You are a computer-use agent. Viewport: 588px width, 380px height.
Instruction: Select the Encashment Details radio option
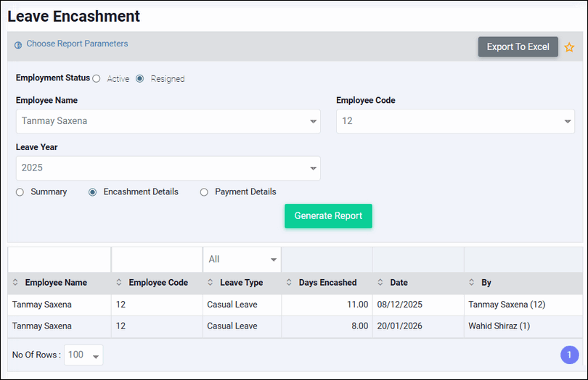pyautogui.click(x=93, y=192)
